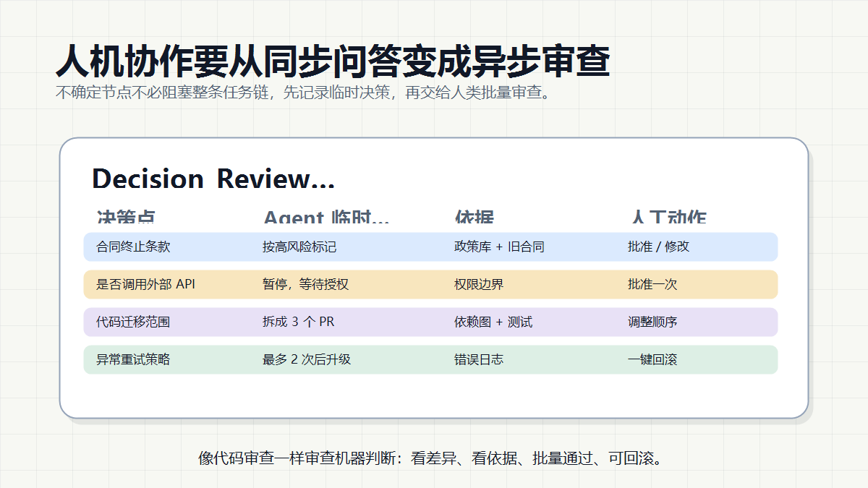Click the 人工动作 column header
The image size is (868, 488).
[668, 218]
